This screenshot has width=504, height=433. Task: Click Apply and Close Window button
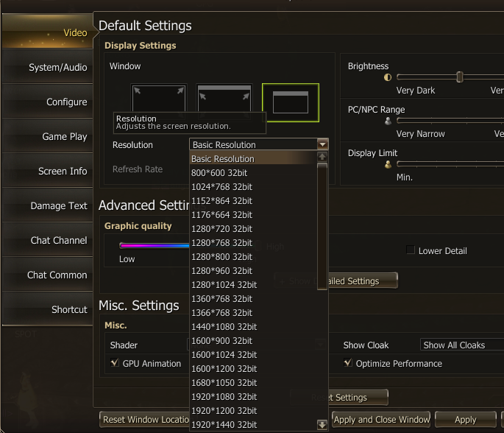381,420
